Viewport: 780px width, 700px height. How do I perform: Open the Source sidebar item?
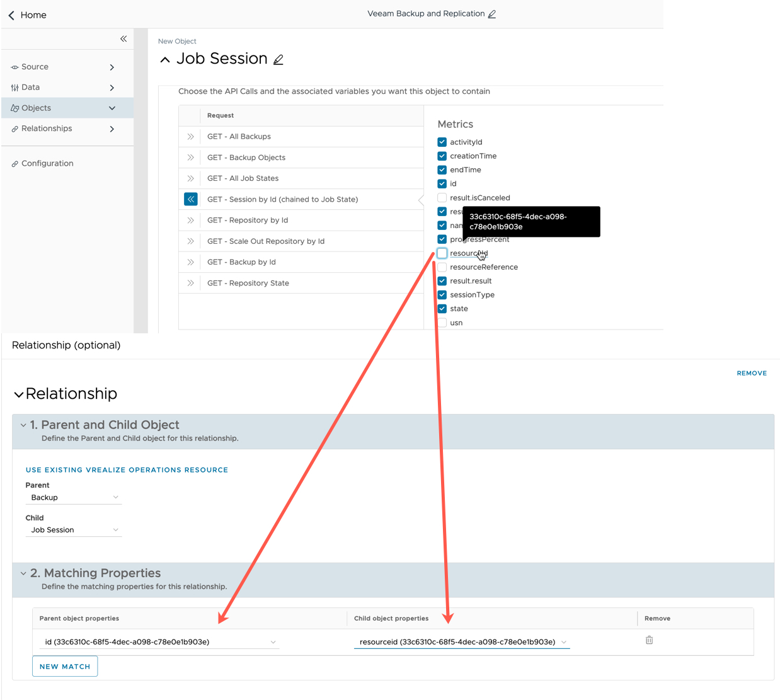[x=67, y=67]
